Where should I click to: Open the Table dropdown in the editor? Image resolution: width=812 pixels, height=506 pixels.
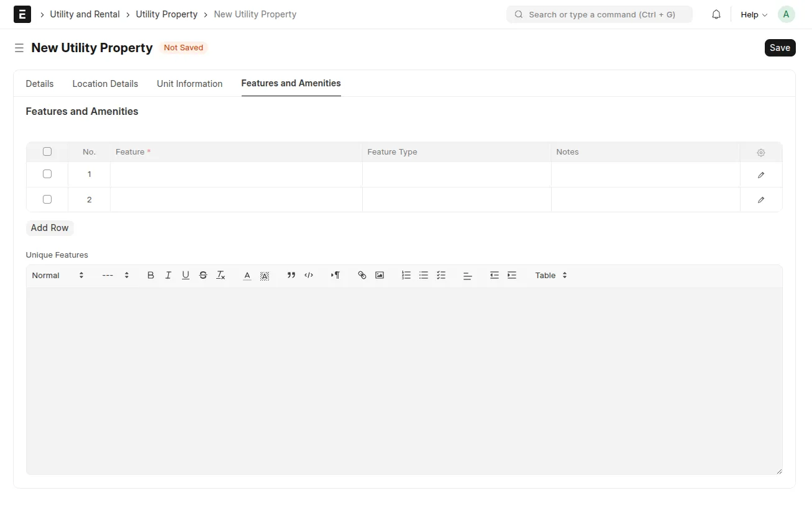pyautogui.click(x=551, y=275)
